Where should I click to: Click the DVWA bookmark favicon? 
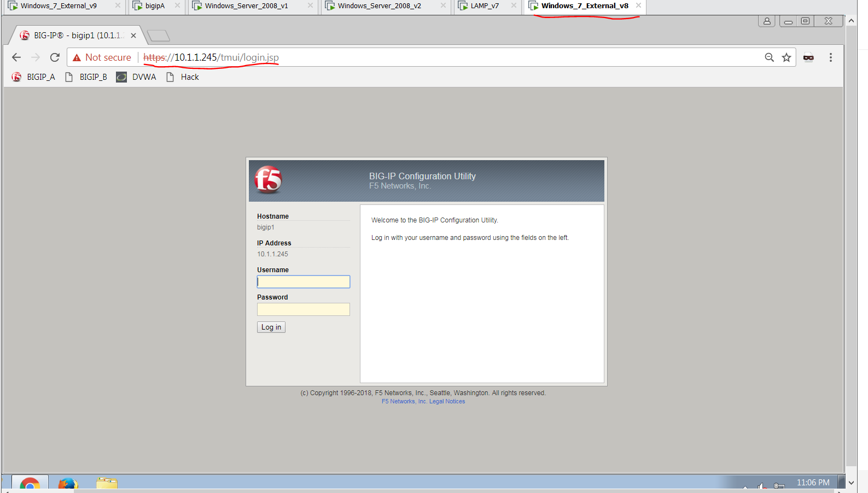121,77
